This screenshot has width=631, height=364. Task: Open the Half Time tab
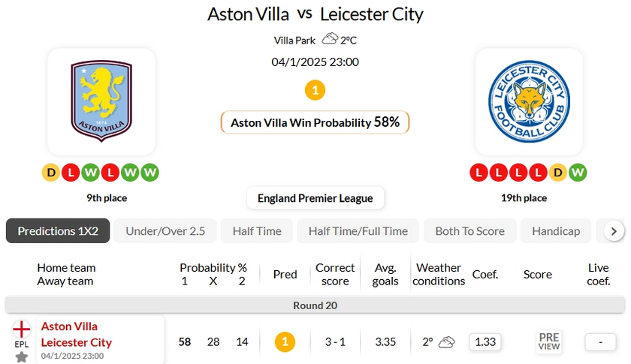[x=257, y=231]
